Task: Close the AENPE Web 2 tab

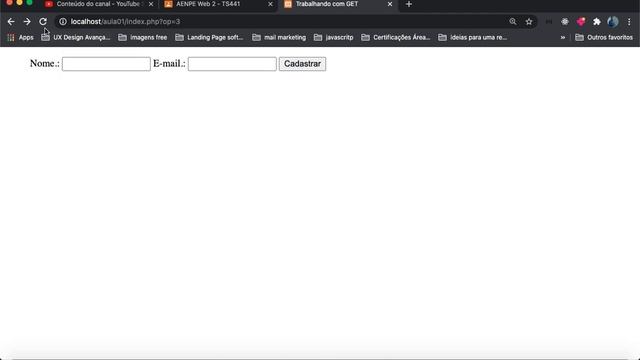Action: click(x=270, y=4)
